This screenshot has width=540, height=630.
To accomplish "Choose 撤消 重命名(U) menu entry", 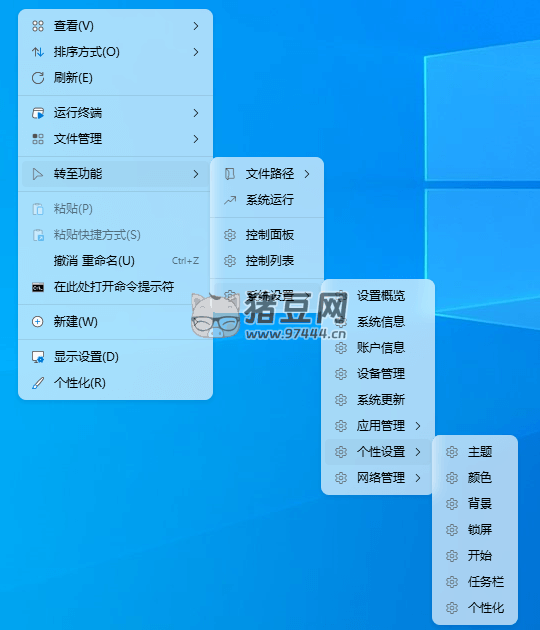I will 115,261.
